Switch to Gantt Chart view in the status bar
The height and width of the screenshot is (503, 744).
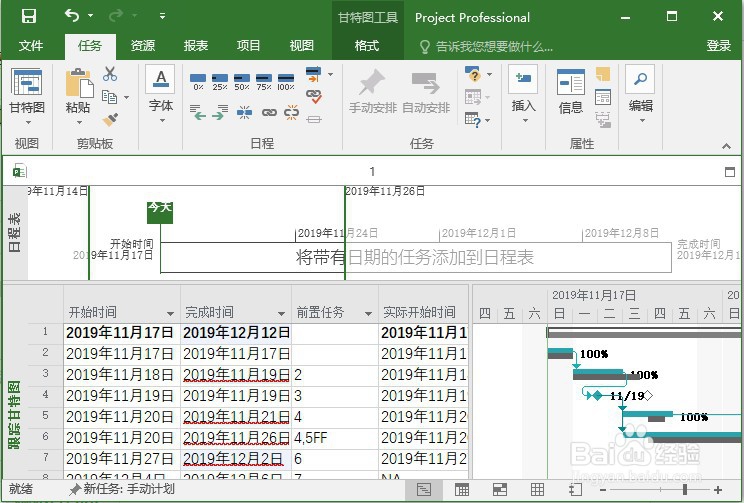point(424,490)
